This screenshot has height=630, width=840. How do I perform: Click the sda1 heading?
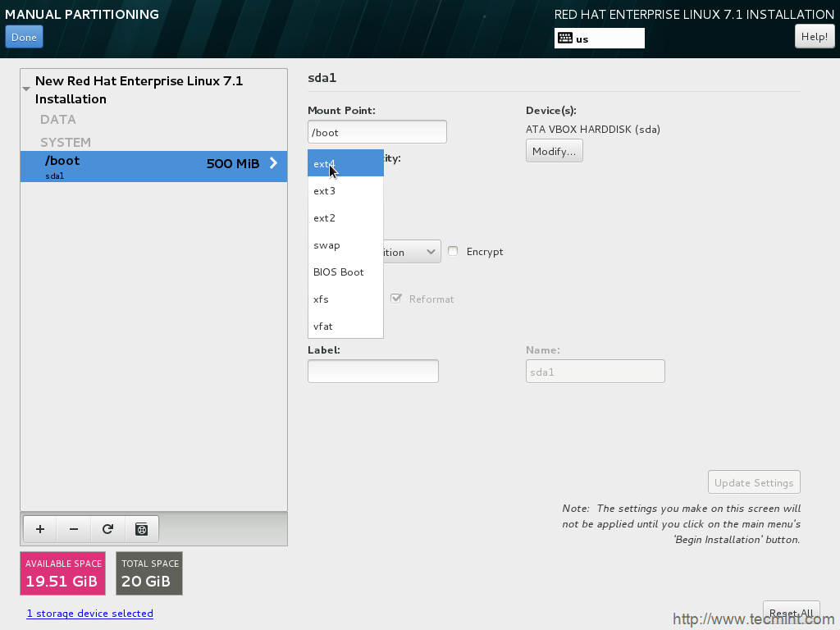point(322,78)
